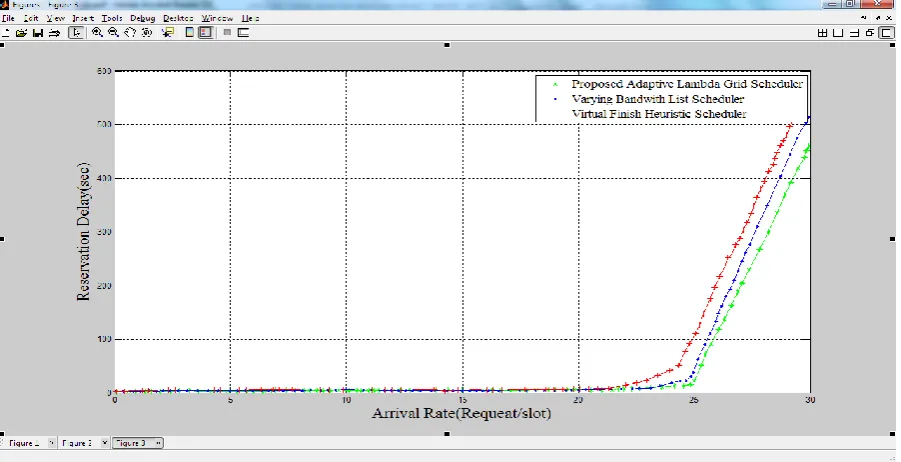901x462 pixels.
Task: Click the Show Plot Tools icon
Action: (243, 33)
